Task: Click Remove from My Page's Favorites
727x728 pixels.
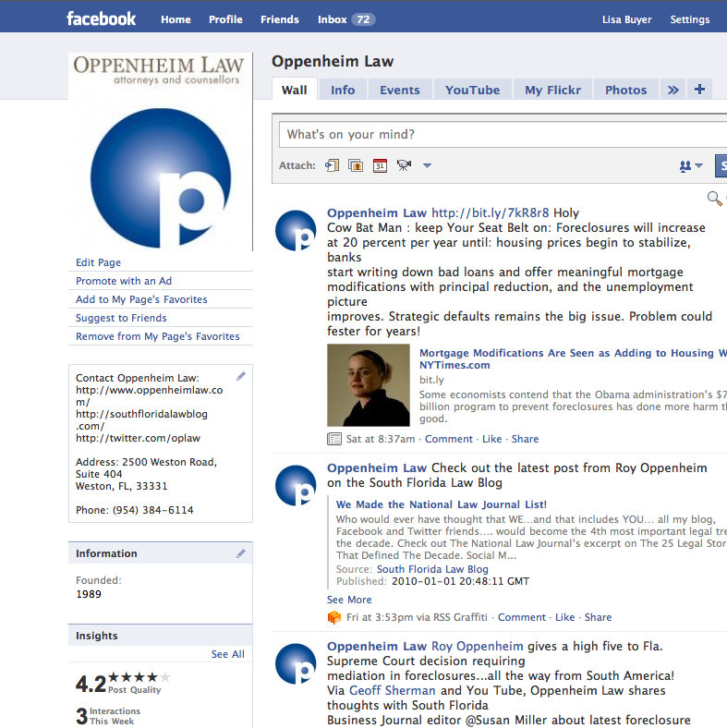Action: [158, 336]
